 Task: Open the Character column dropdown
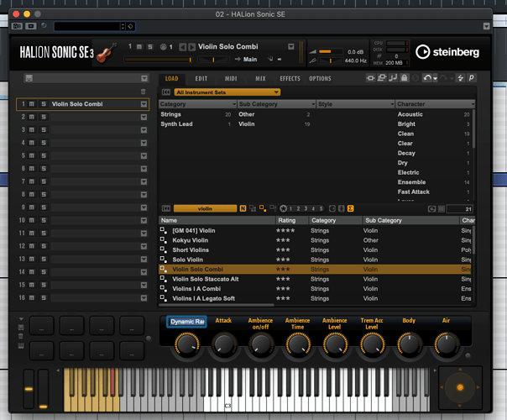(x=473, y=104)
